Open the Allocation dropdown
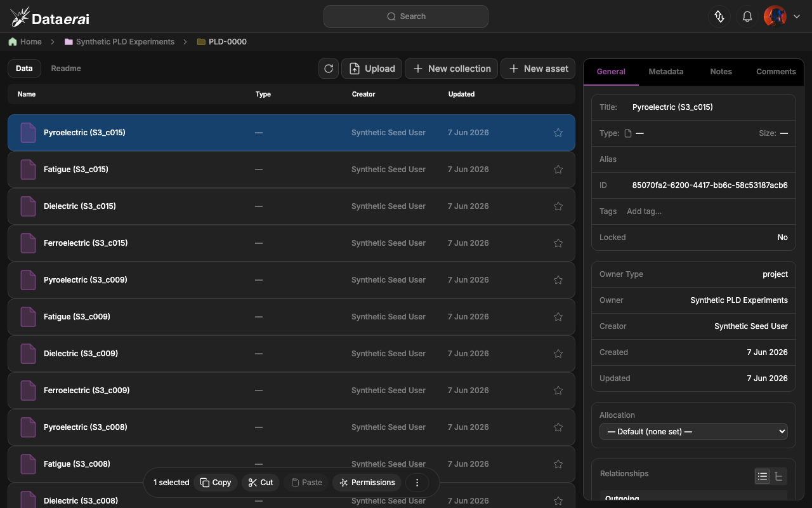812x508 pixels. coord(693,432)
